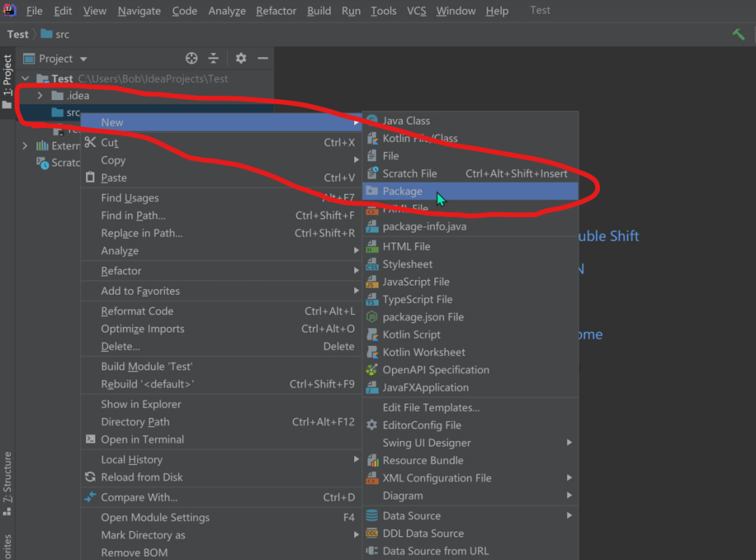Expand the .idea folder

[40, 95]
